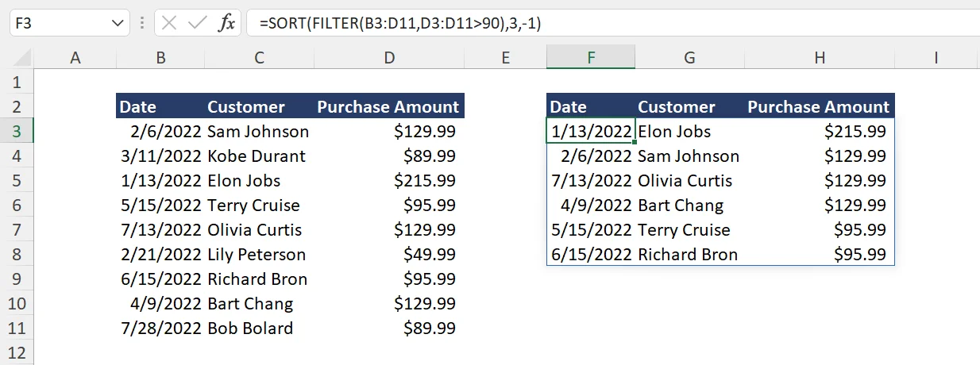The image size is (980, 365).
Task: Open the Name Box dropdown arrow
Action: click(x=118, y=23)
